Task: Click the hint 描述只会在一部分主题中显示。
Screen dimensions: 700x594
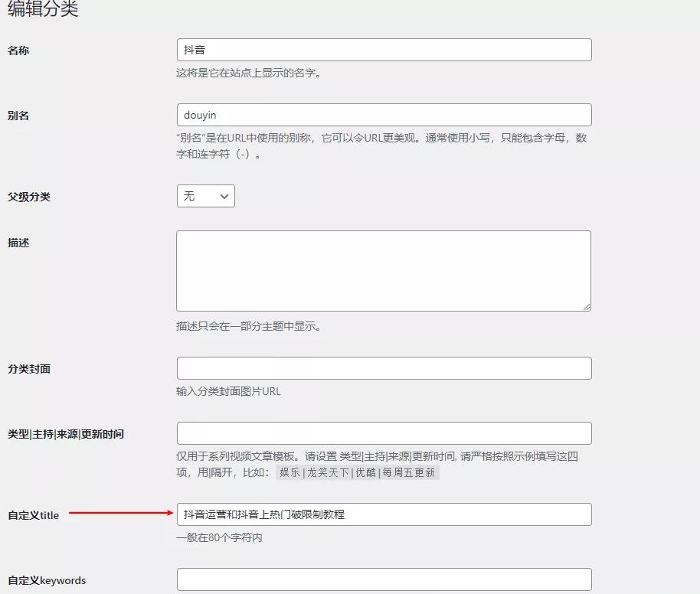Action: tap(249, 326)
